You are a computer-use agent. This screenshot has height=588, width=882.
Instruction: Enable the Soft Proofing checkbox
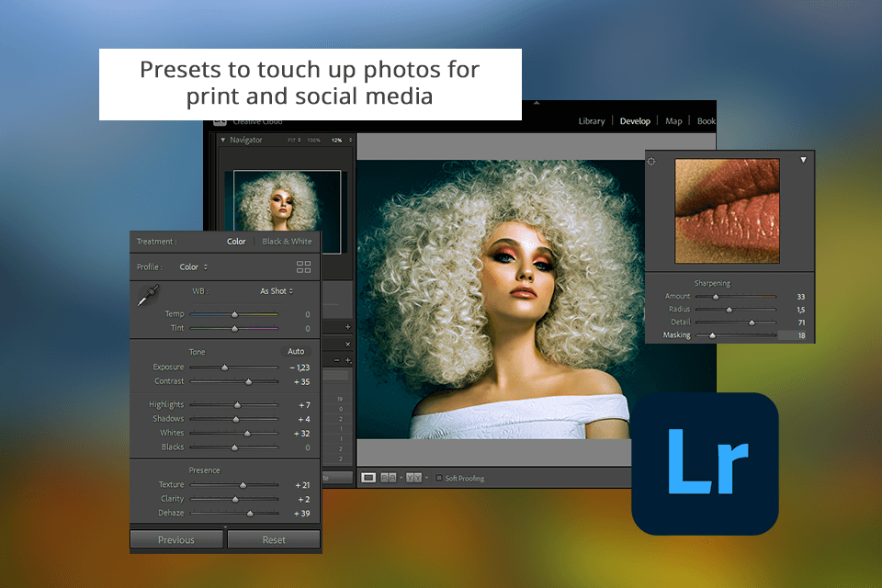[x=439, y=478]
